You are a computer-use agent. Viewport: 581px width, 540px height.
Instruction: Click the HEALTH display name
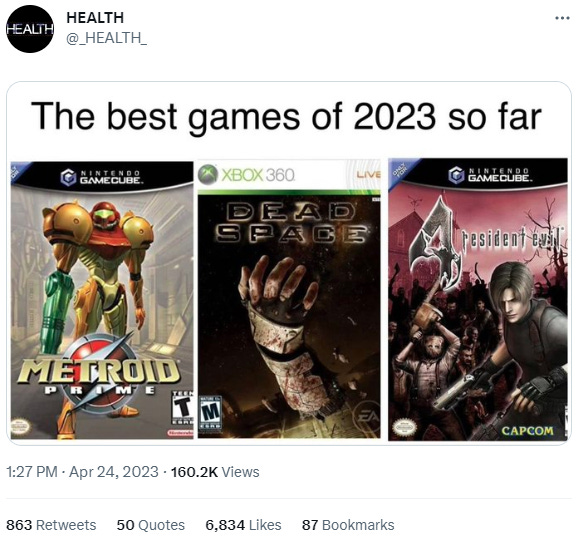pos(95,18)
